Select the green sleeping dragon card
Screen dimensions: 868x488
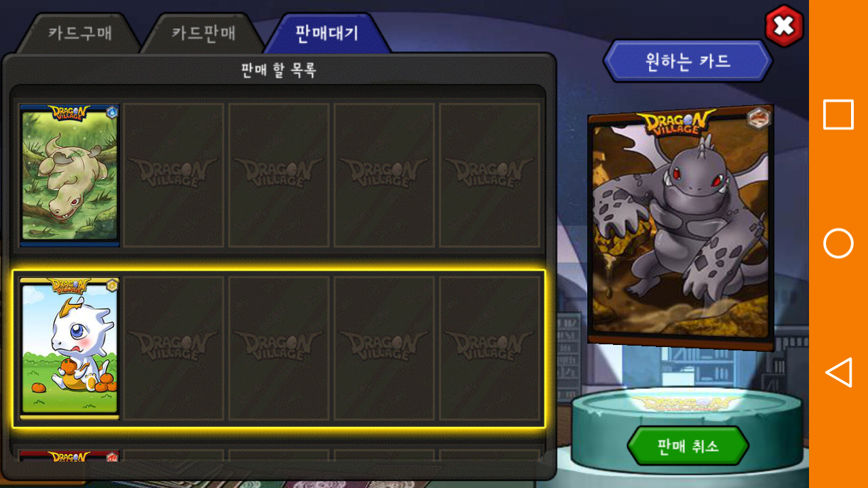[x=70, y=175]
